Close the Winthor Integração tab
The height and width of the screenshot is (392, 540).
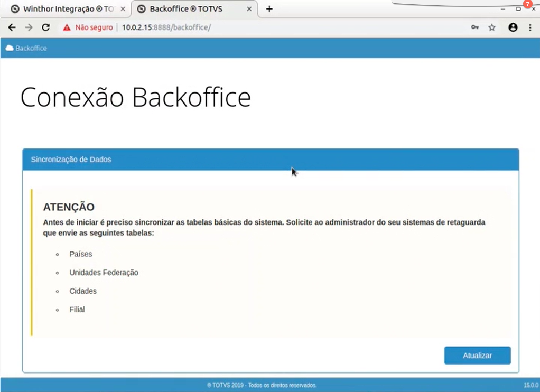point(123,9)
